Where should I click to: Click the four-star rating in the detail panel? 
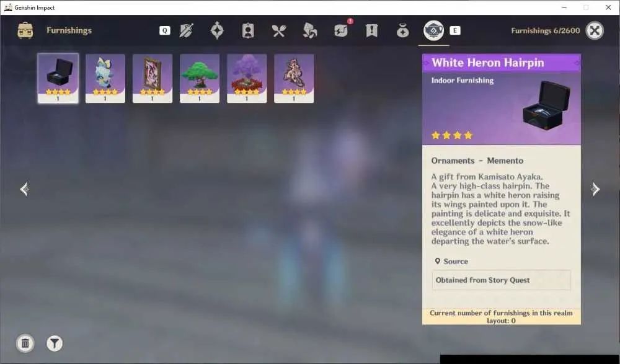452,135
